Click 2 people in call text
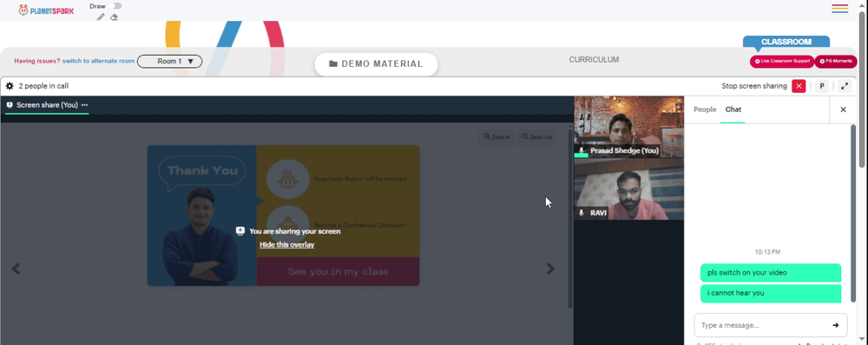The height and width of the screenshot is (345, 868). [43, 86]
